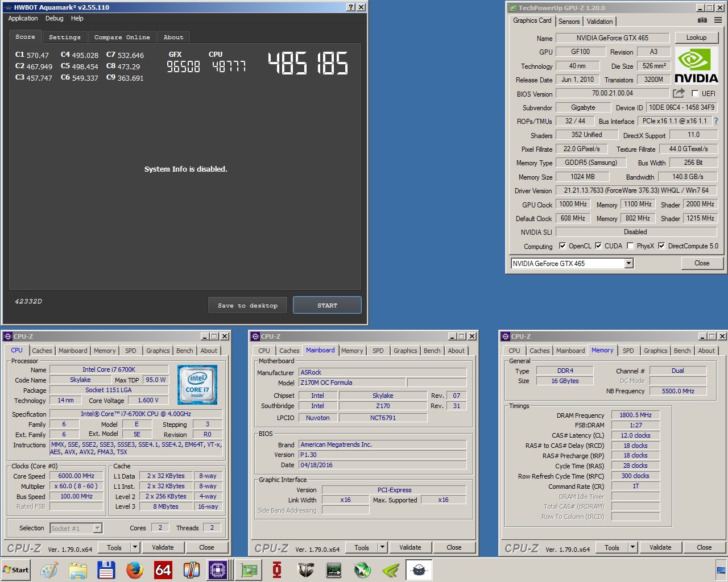Open the red 64 taskbar icon

coord(163,570)
